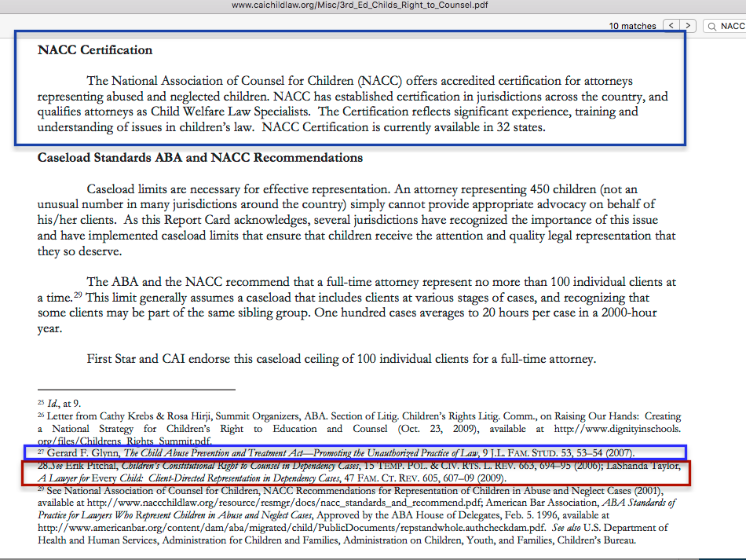Viewport: 746px width, 560px height.
Task: Click the "NACC Certification" heading
Action: 95,50
